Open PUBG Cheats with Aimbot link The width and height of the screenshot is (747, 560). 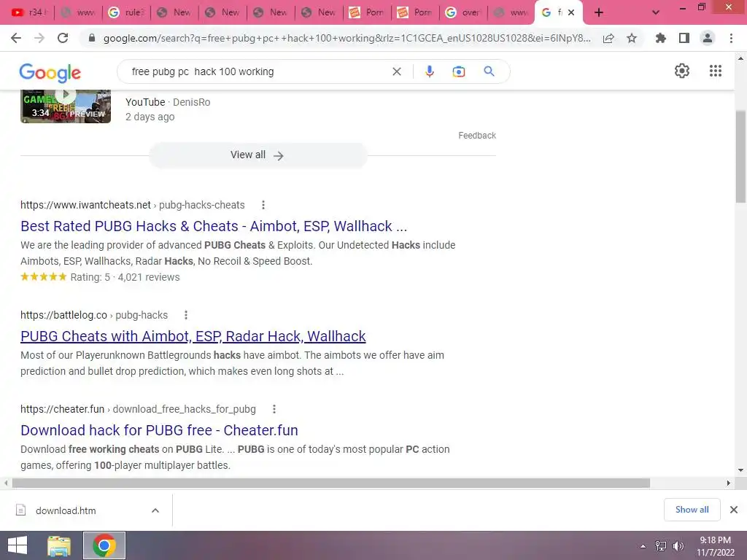193,336
